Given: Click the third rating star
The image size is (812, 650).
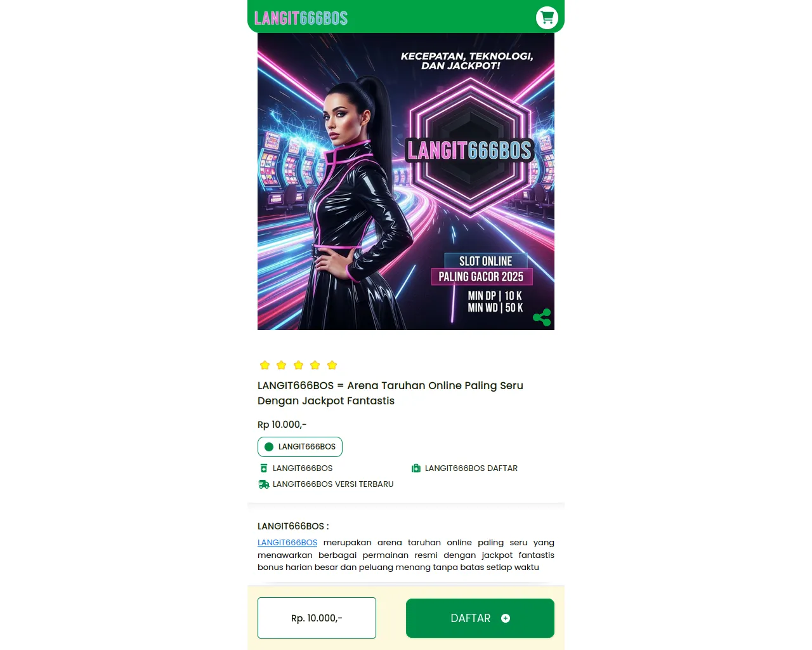Looking at the screenshot, I should tap(298, 365).
